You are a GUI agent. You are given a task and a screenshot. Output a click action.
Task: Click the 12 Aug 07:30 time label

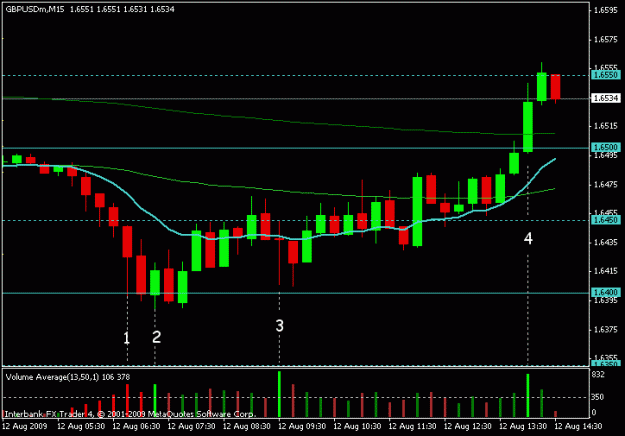coord(191,426)
